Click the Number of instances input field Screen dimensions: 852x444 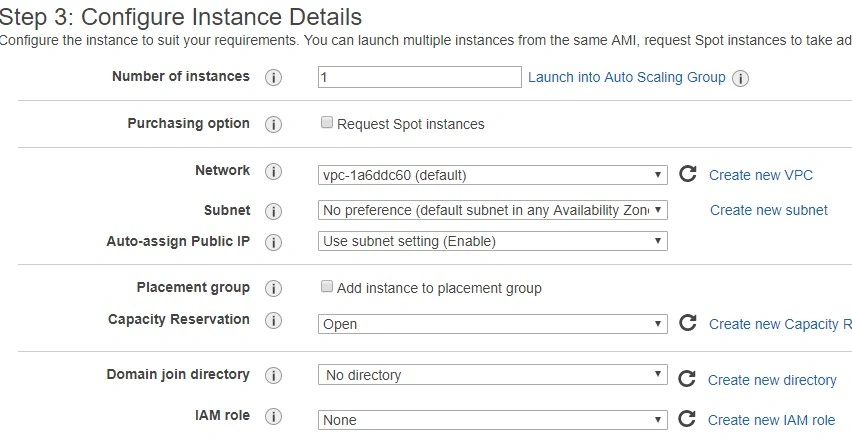click(419, 77)
